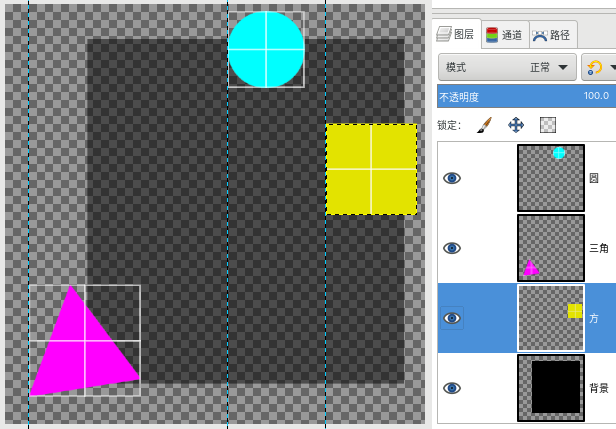Click the 方 layer name
This screenshot has width=616, height=429.
(594, 318)
